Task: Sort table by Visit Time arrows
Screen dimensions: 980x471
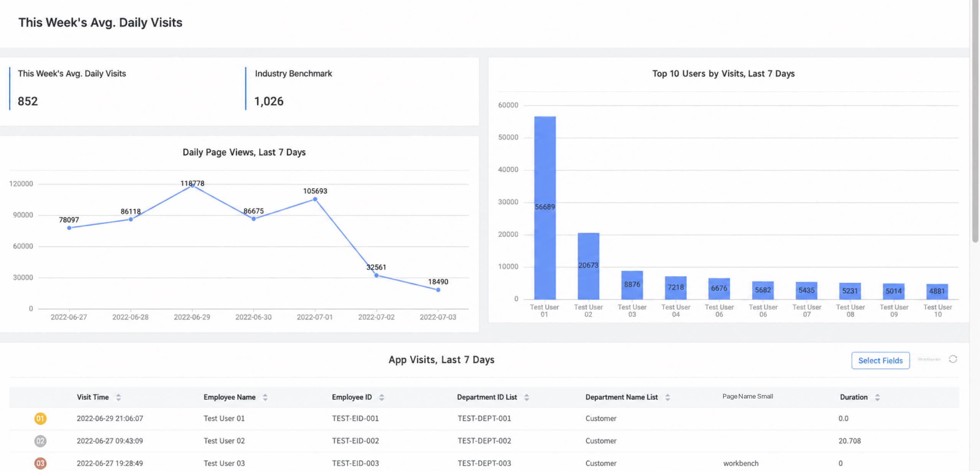Action: (118, 397)
